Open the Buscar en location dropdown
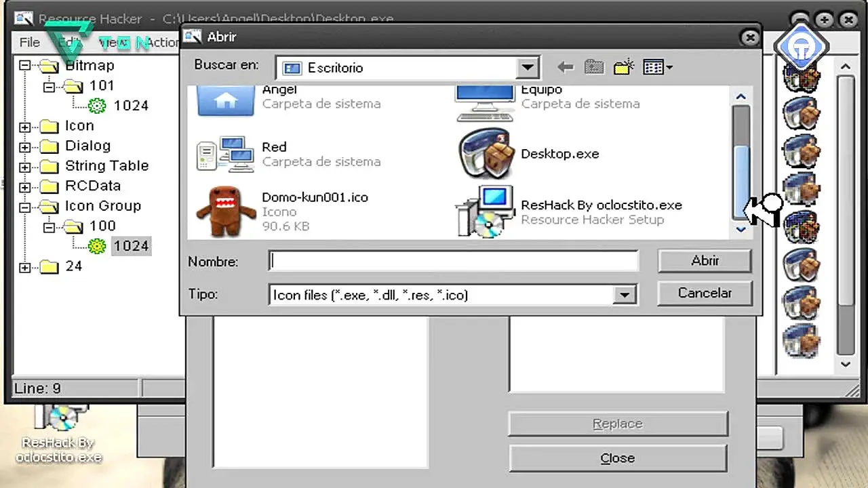868x488 pixels. [527, 68]
